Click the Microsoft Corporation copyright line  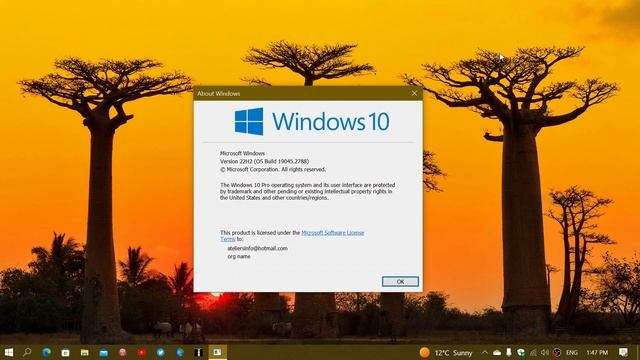pos(273,169)
